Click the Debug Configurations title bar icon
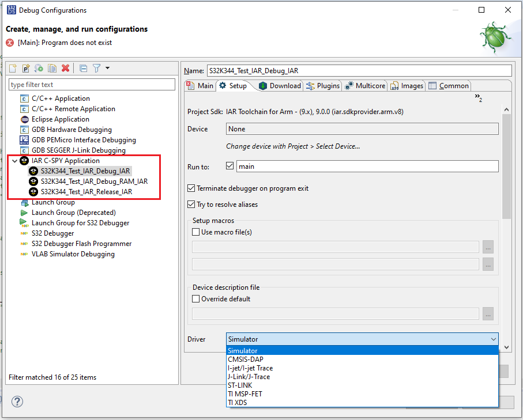 coord(11,10)
